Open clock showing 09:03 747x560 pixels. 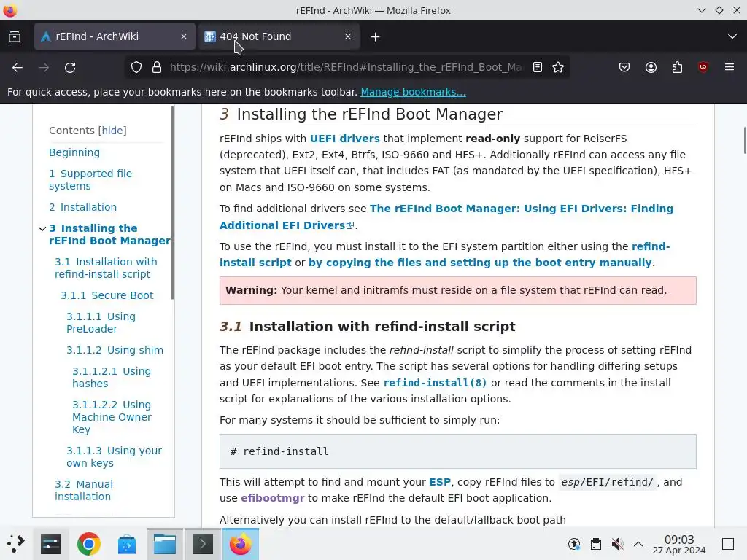click(679, 544)
